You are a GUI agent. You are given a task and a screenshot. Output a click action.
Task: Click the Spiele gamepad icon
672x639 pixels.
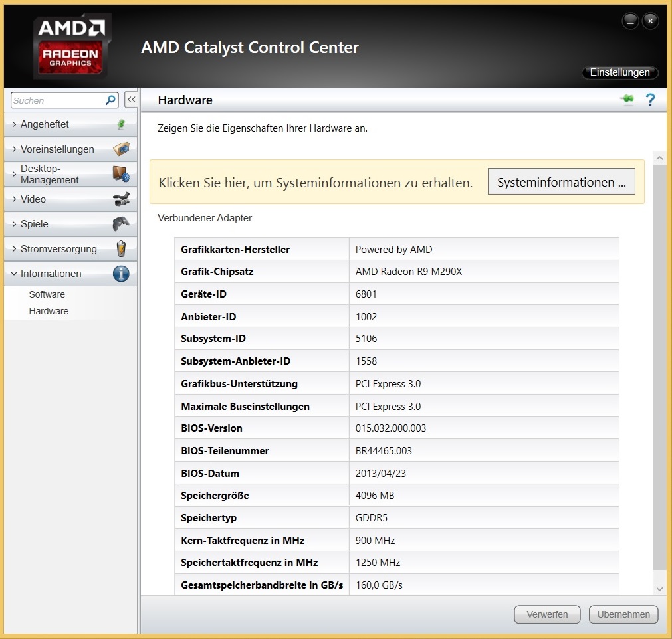(121, 224)
